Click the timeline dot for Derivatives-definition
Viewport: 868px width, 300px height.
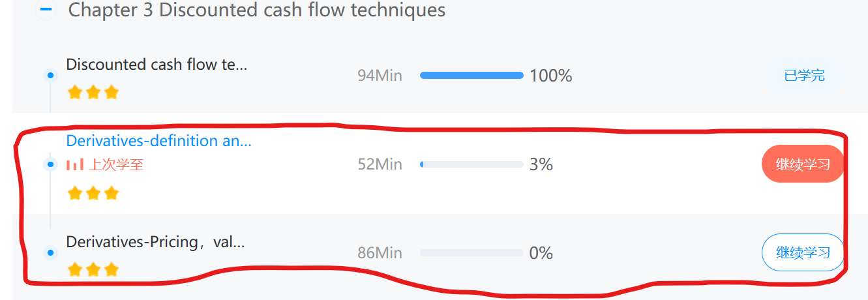50,164
